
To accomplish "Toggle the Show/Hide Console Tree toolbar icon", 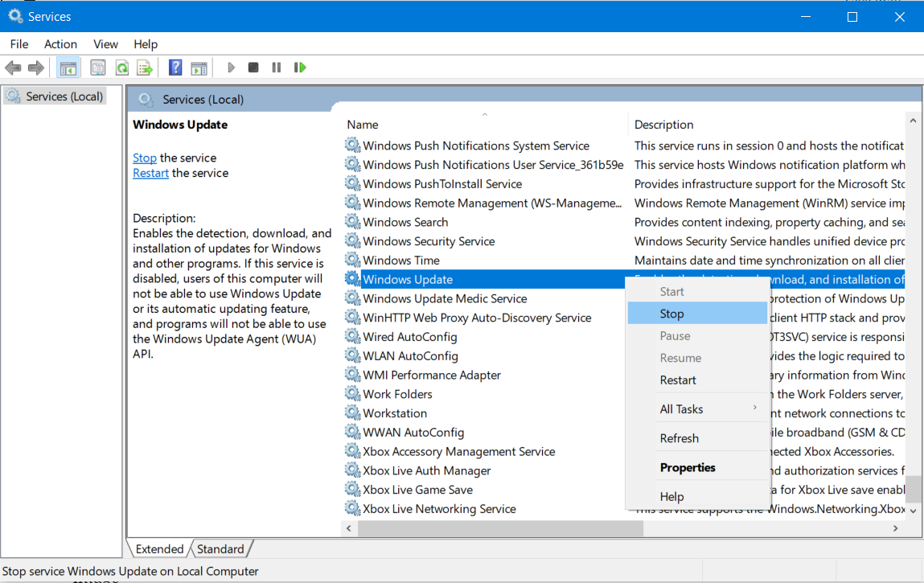I will pyautogui.click(x=68, y=68).
